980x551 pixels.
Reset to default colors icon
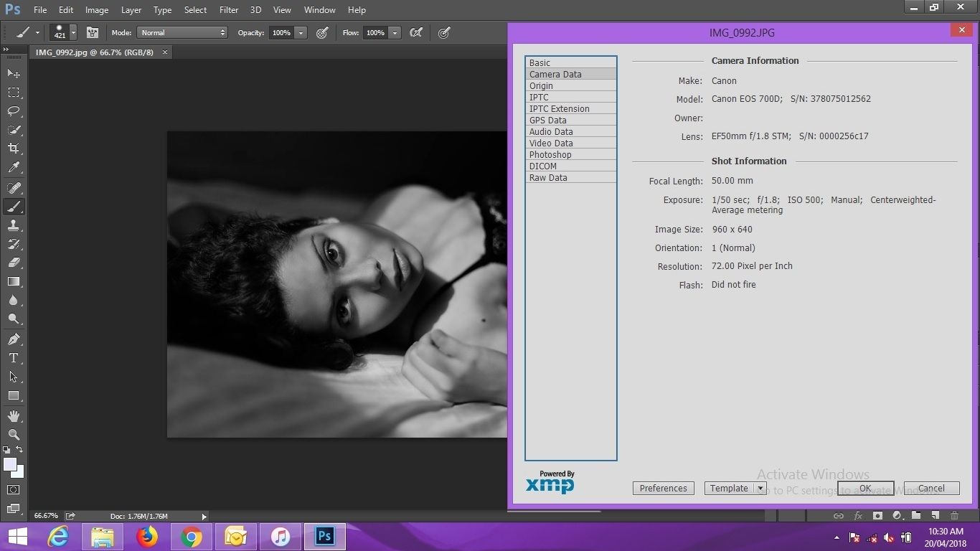tap(7, 450)
